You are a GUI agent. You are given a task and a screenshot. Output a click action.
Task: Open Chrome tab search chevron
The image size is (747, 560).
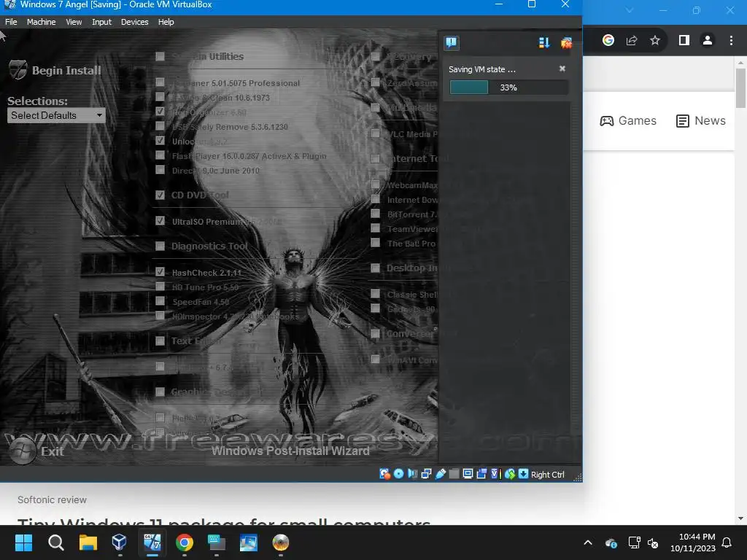click(x=630, y=10)
